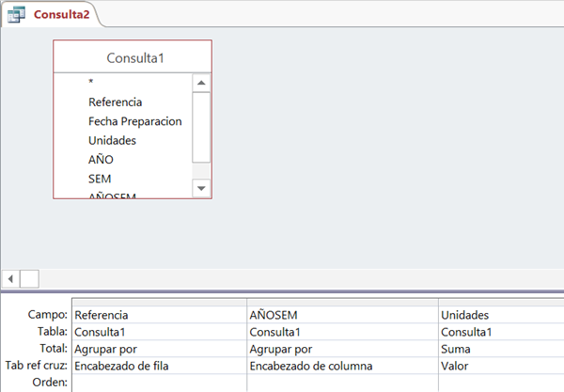564x392 pixels.
Task: Click the AÑOSEM Campo cell in grid
Action: pyautogui.click(x=340, y=315)
